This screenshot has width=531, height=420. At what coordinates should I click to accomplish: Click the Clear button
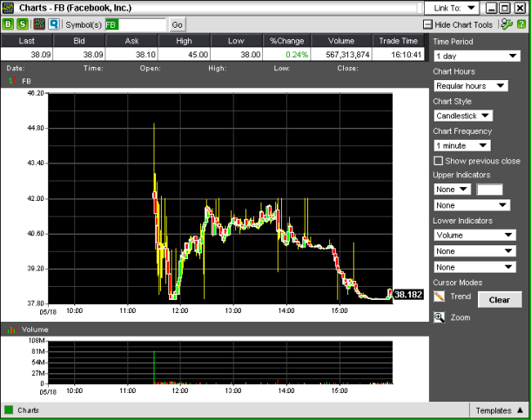(x=500, y=300)
